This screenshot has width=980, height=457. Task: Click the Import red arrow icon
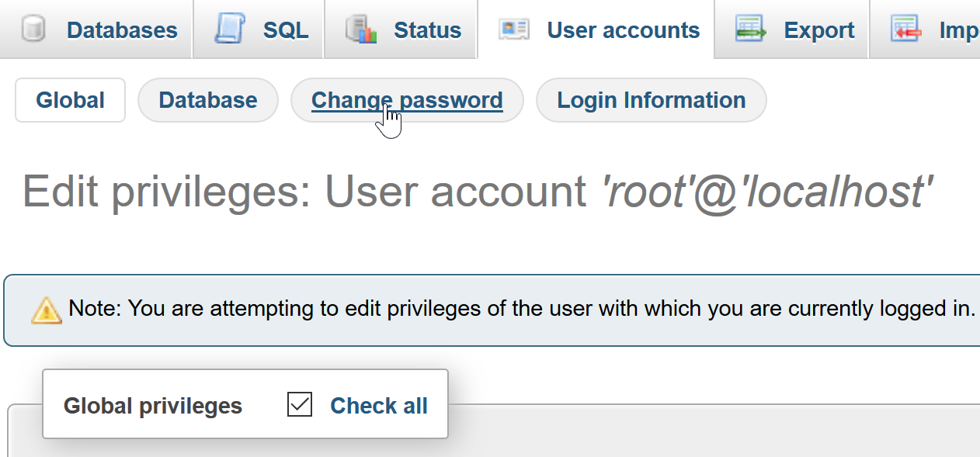[x=906, y=29]
